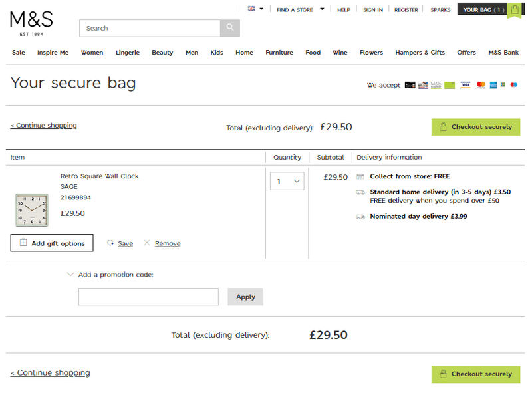Follow the Continue shopping link
Image resolution: width=532 pixels, height=393 pixels.
click(x=43, y=125)
